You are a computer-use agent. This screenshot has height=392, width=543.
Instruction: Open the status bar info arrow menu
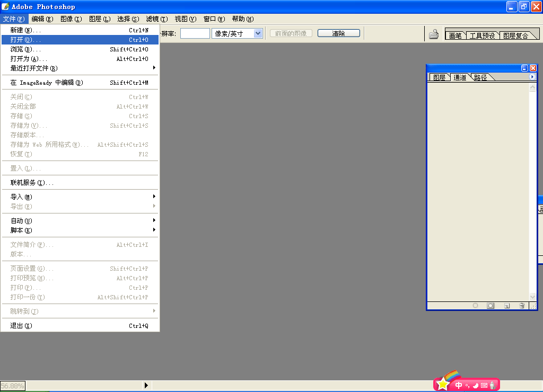click(146, 386)
